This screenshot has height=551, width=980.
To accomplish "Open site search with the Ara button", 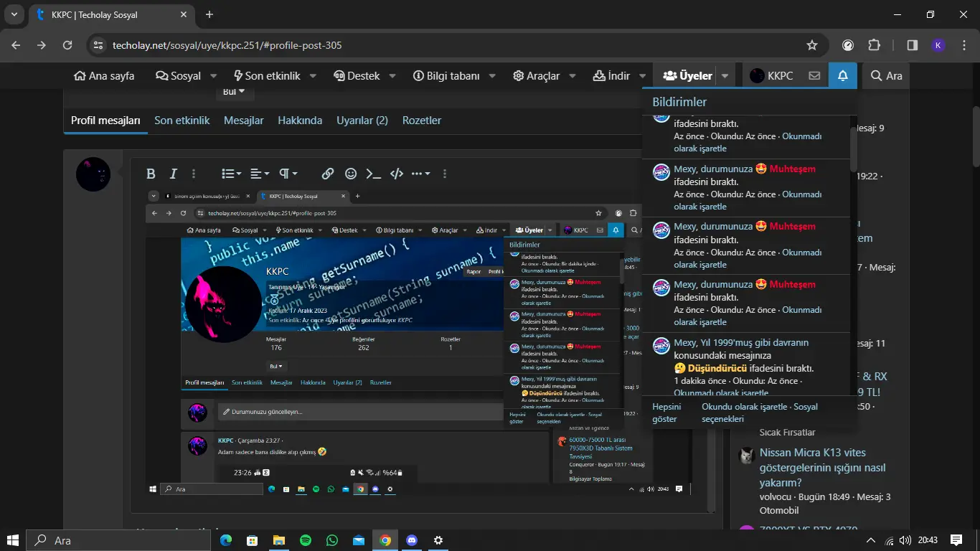I will 887,75.
